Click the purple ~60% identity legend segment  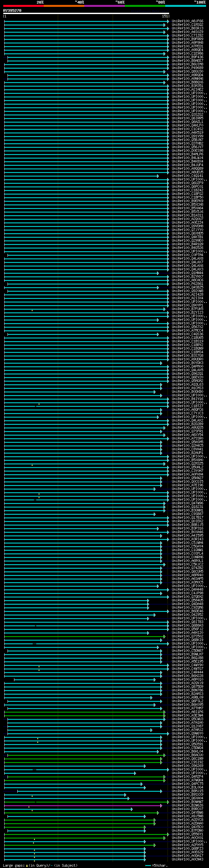coord(105,6)
